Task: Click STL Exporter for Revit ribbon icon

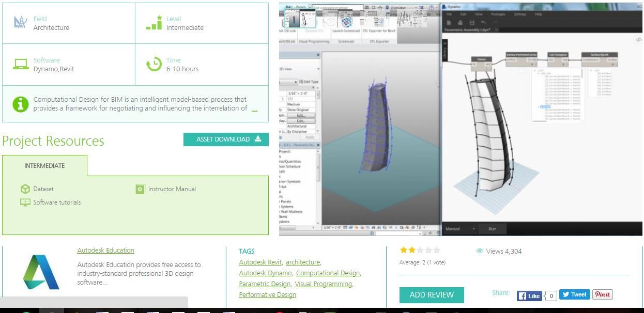Action: coord(379,22)
